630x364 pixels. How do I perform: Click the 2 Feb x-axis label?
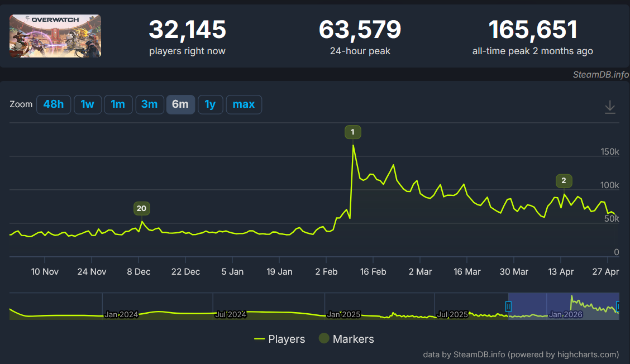326,271
